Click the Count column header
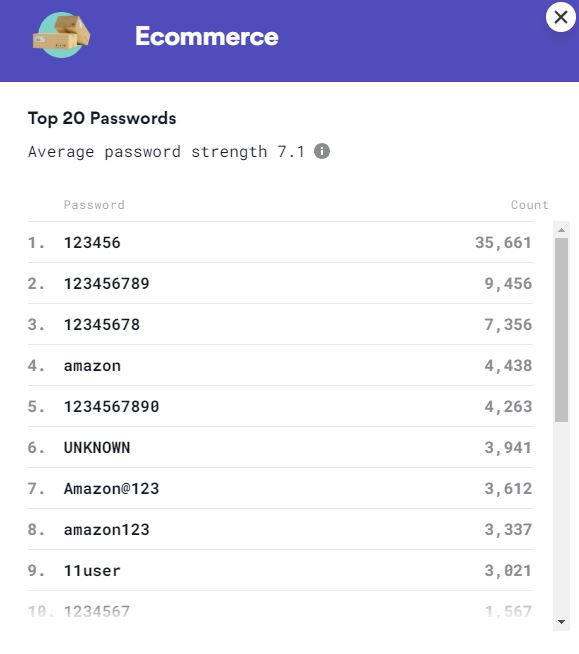The image size is (579, 654). [x=529, y=205]
